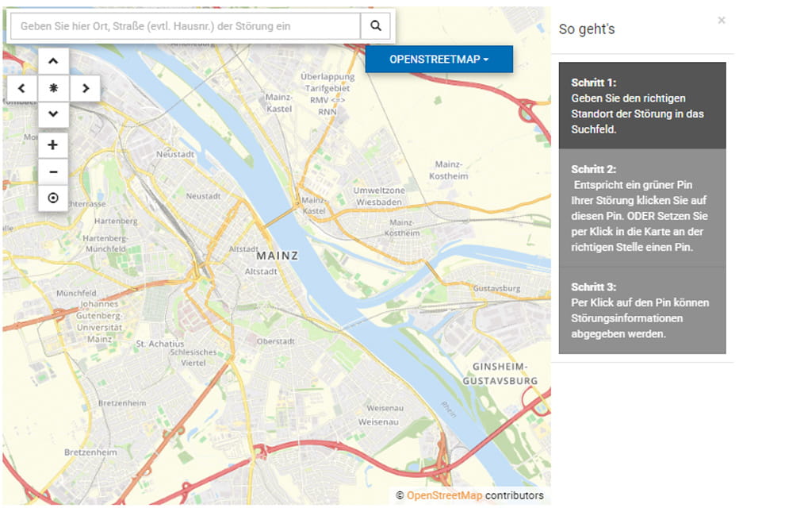The width and height of the screenshot is (812, 508).
Task: Pan the map up with arrow
Action: 53,61
